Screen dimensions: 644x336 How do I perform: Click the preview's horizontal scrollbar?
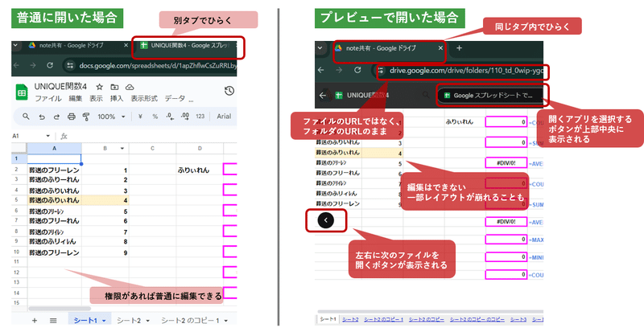430,312
